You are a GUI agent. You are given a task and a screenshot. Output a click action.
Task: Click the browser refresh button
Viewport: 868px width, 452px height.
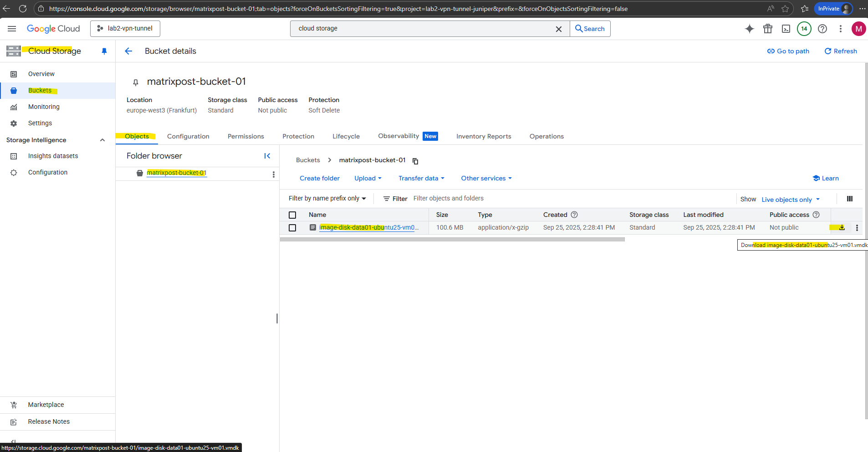pos(23,9)
